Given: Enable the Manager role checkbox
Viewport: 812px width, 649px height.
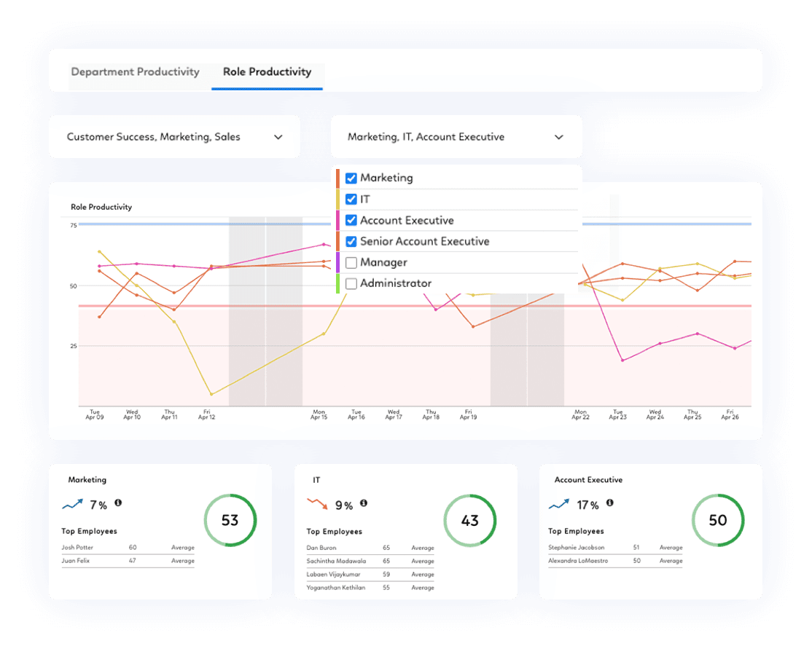Looking at the screenshot, I should 351,263.
